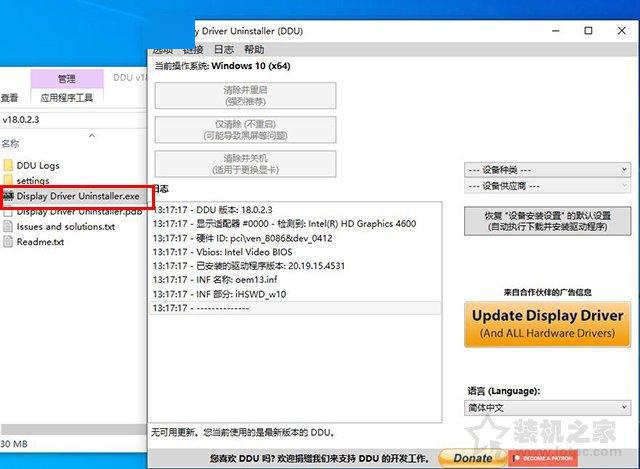The height and width of the screenshot is (469, 640).
Task: Select Display Driver Uninstaller.pdb file icon
Action: coord(8,212)
